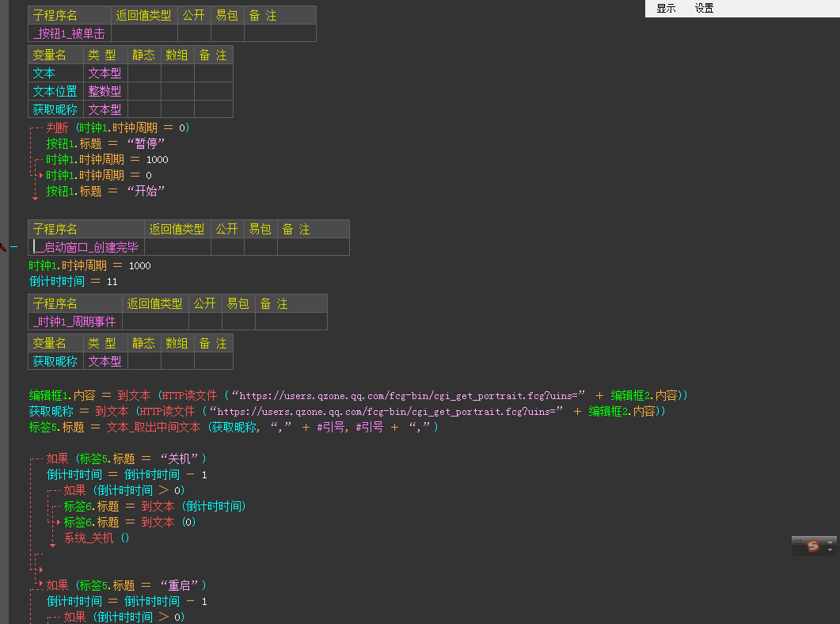
Task: Click the line 标签6.标题 = 到文本 (0)
Action: [x=130, y=522]
